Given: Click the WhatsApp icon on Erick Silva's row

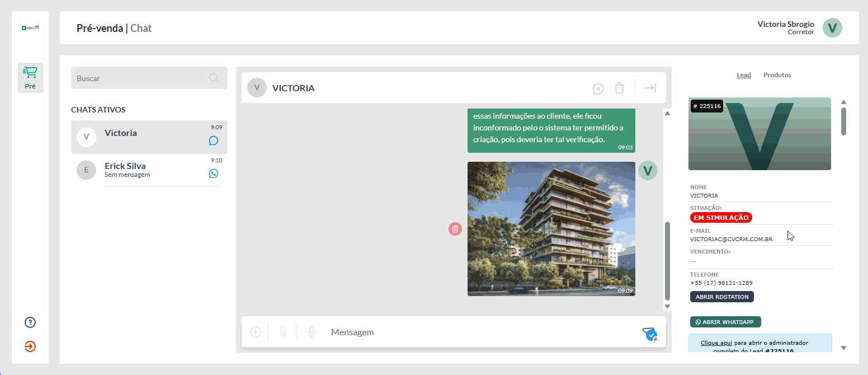Looking at the screenshot, I should pos(214,174).
